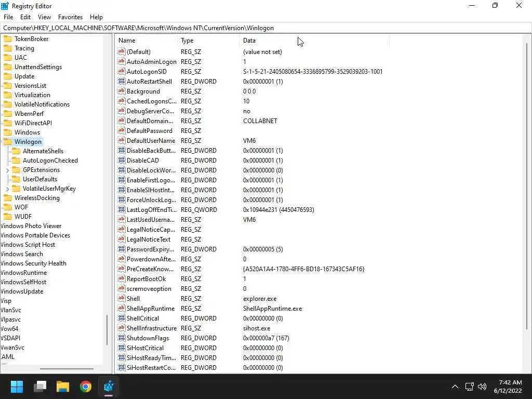Select the LegalNoticeText value name
This screenshot has height=399, width=532.
pyautogui.click(x=149, y=239)
